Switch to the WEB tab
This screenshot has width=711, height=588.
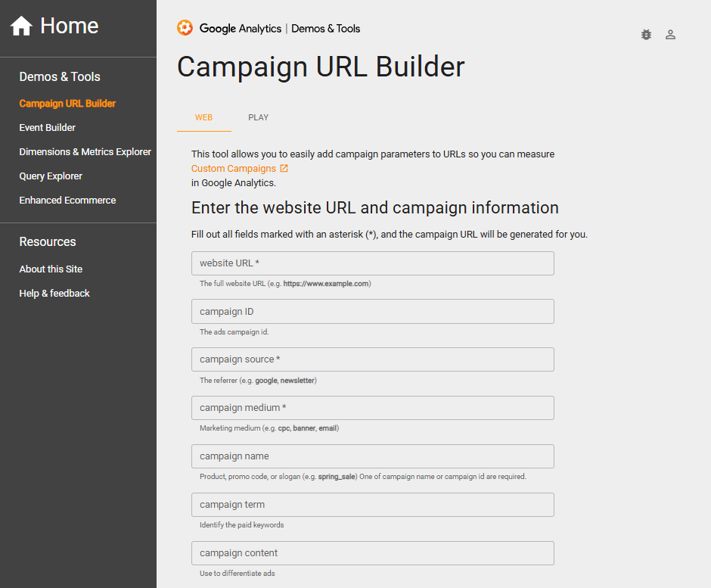(x=203, y=117)
